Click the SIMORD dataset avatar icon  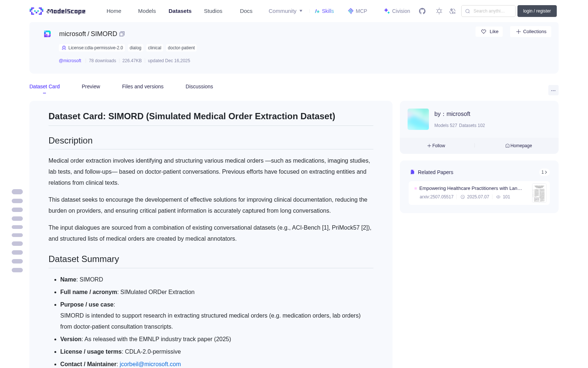coord(47,34)
